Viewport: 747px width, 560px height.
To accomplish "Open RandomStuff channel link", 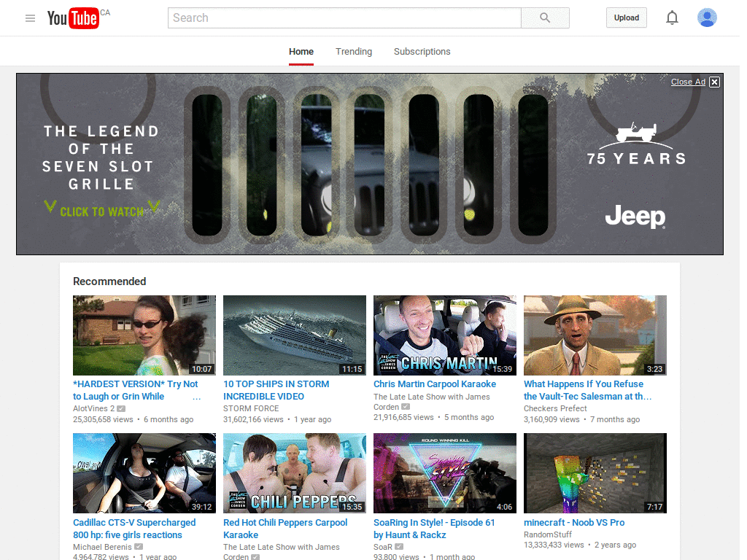I will [x=548, y=534].
